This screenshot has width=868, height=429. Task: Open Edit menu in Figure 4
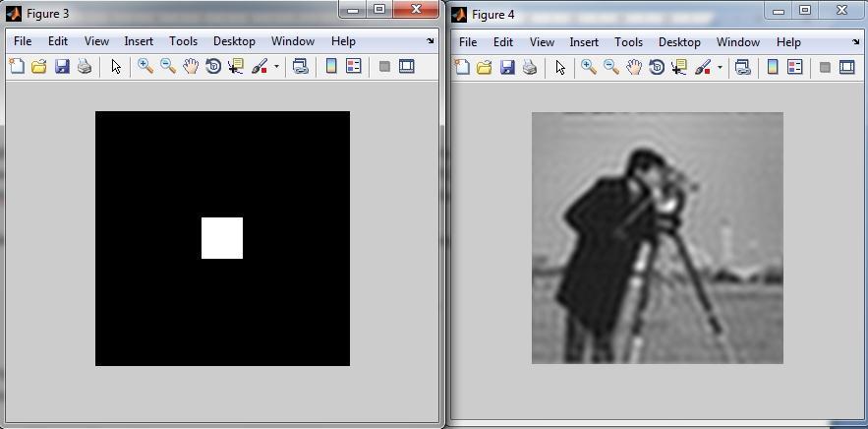click(503, 42)
